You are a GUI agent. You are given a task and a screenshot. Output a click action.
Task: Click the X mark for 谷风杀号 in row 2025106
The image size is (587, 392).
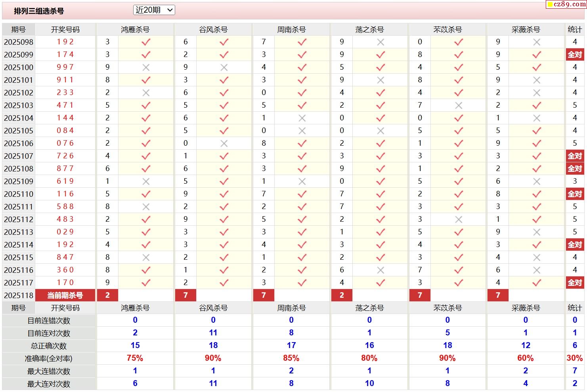[x=224, y=143]
